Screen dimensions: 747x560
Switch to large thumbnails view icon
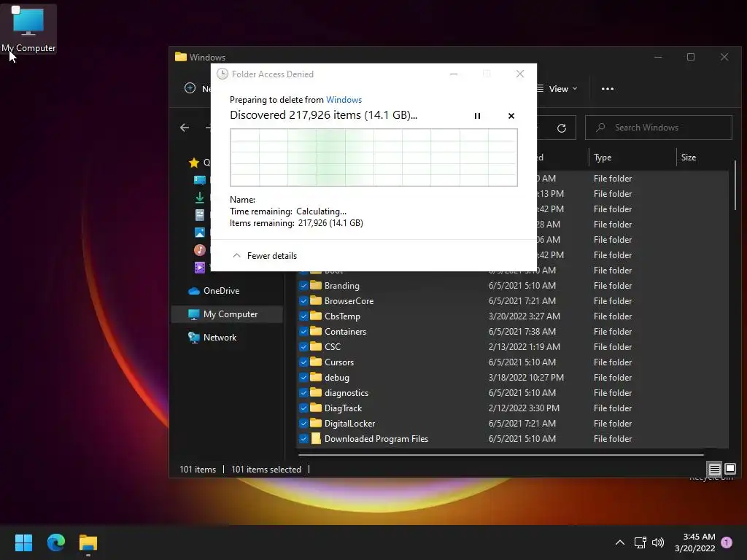click(x=729, y=469)
